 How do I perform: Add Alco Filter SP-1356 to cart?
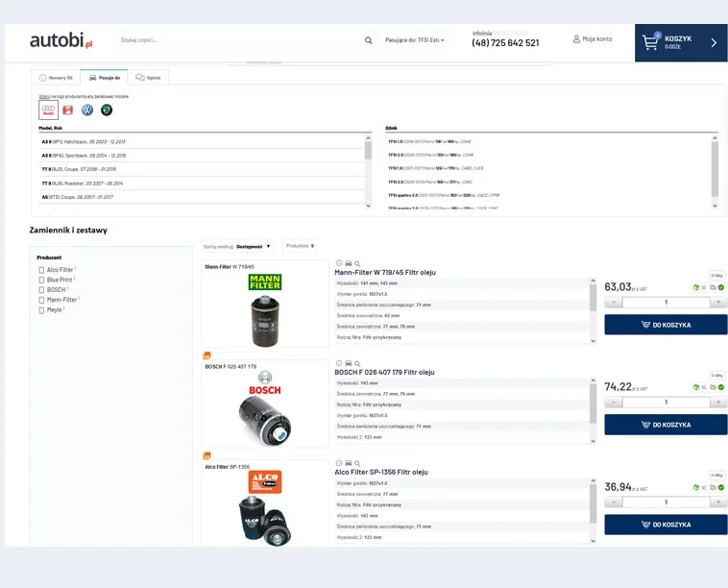[666, 525]
